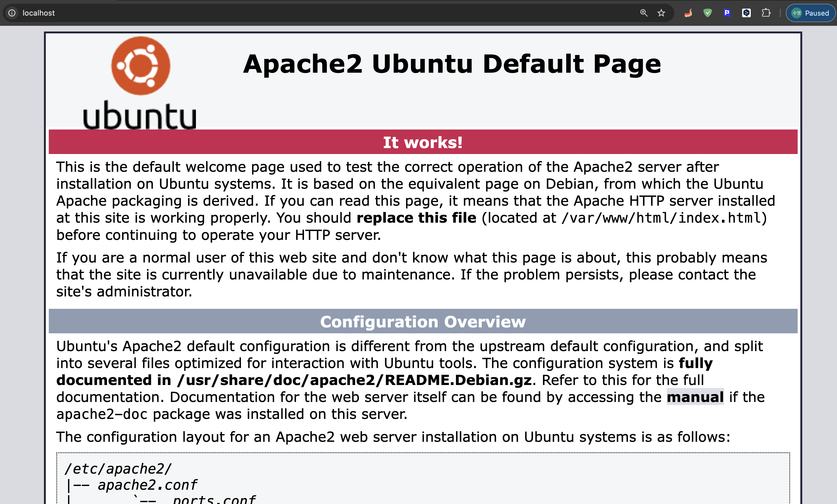The image size is (837, 504).
Task: Click /etc/apache2/ root in config tree
Action: click(118, 468)
